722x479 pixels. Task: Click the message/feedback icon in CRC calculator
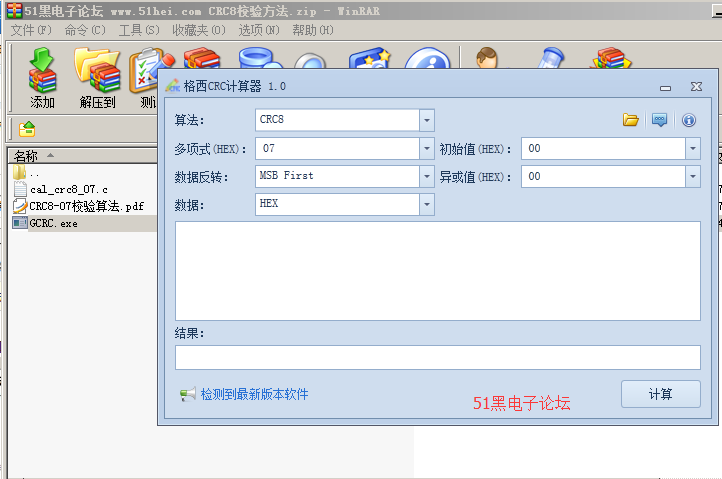(659, 120)
